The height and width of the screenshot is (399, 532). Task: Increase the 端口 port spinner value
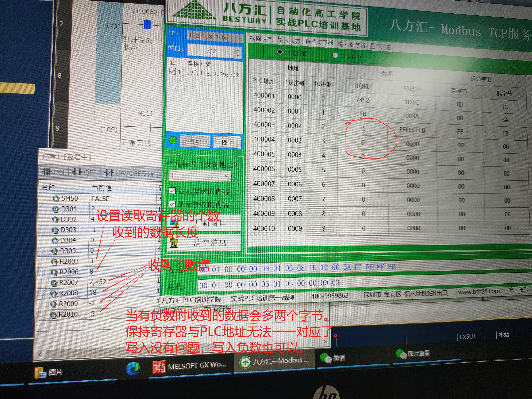tap(238, 50)
